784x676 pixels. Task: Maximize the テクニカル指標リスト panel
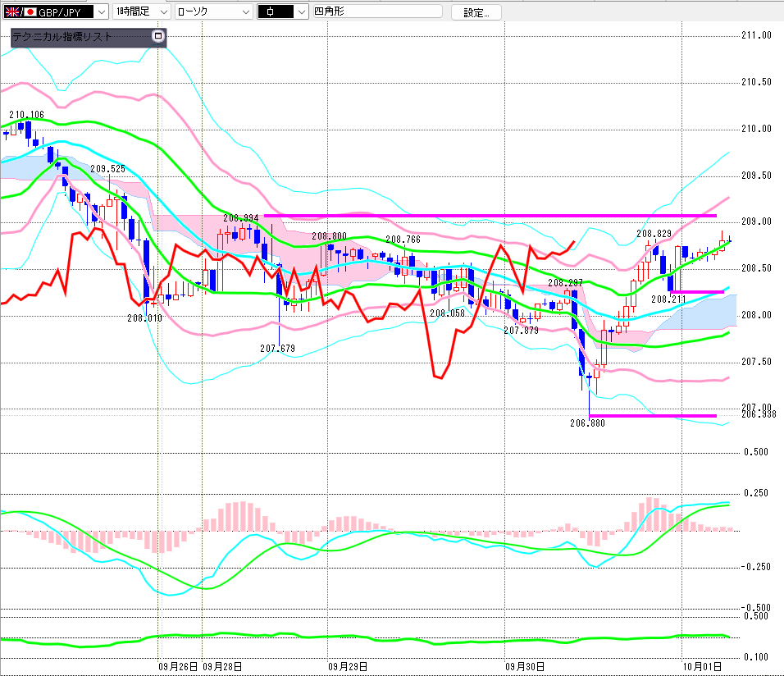158,36
